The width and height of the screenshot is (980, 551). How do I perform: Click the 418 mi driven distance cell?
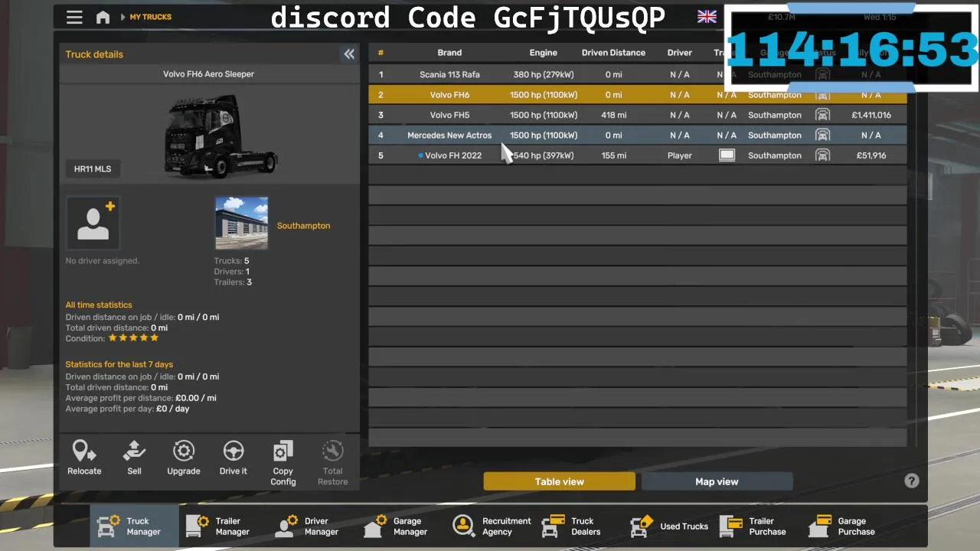tap(613, 115)
